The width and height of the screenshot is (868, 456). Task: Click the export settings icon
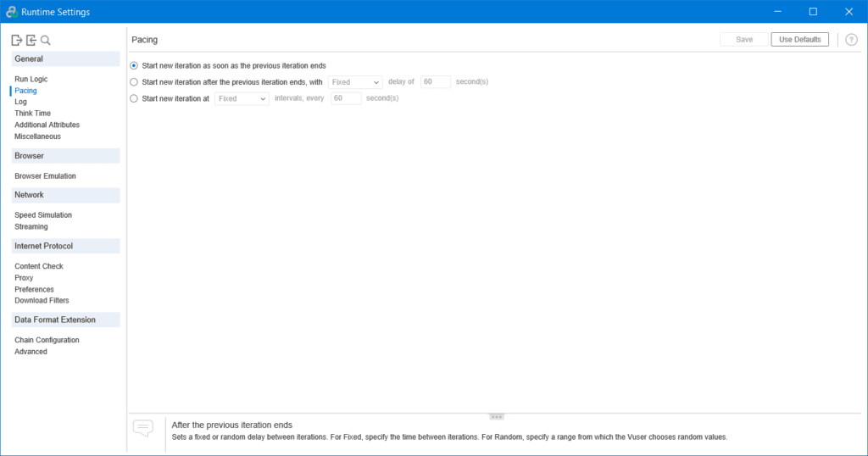tap(17, 40)
